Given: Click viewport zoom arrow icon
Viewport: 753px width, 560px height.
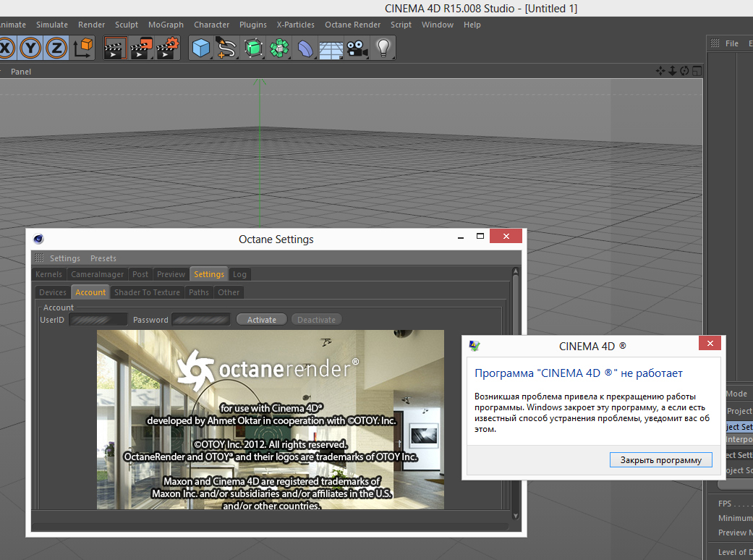Looking at the screenshot, I should [672, 71].
